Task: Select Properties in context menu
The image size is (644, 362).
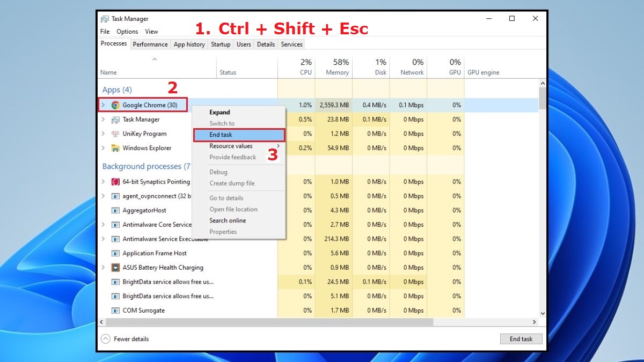Action: [239, 232]
